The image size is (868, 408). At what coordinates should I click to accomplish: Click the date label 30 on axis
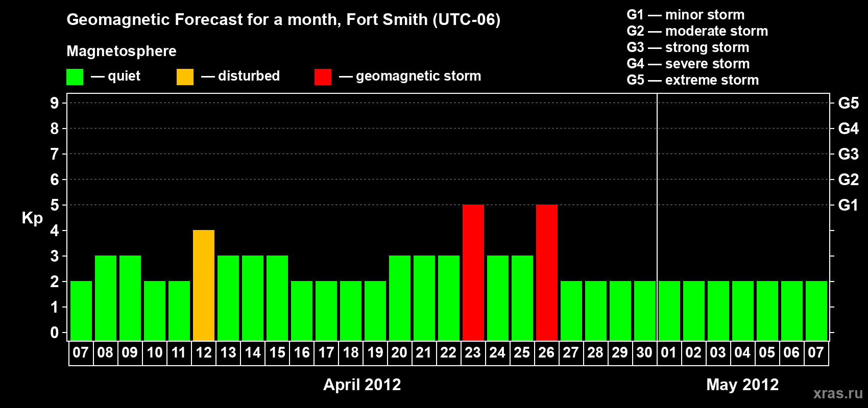644,353
